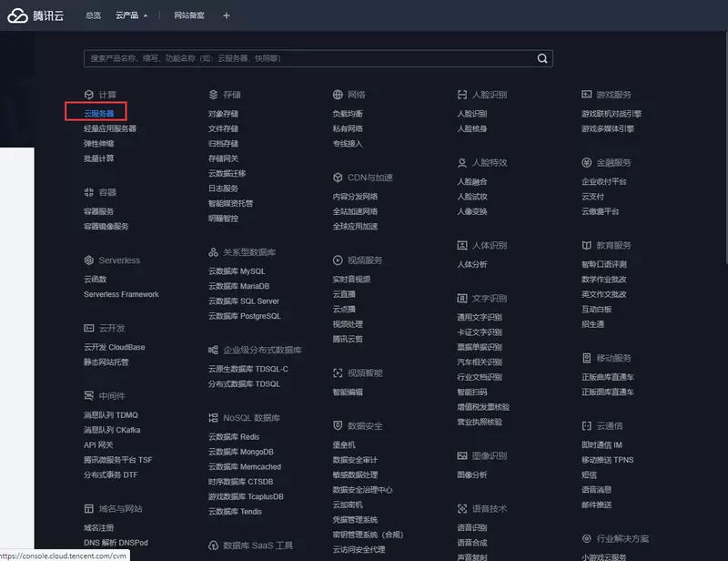
Task: Click the 视频服务 play icon
Action: click(338, 260)
